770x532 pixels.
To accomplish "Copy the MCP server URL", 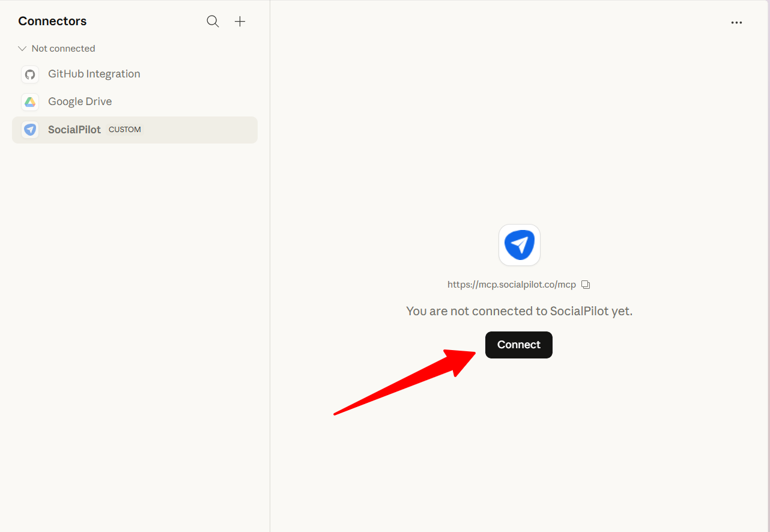I will (586, 285).
